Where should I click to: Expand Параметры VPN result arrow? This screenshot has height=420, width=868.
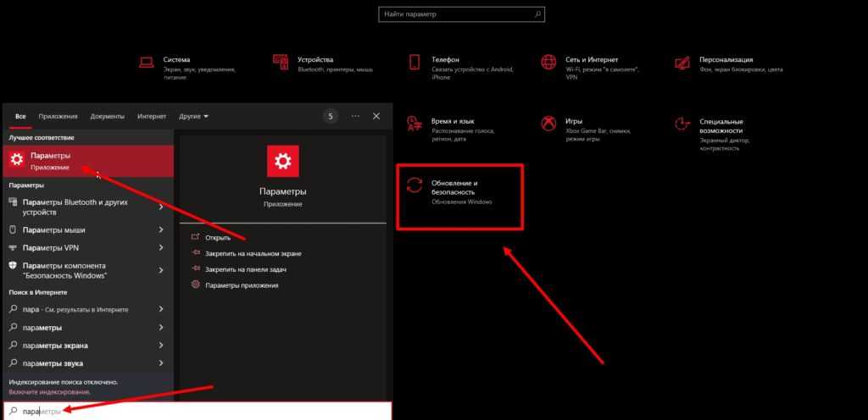(161, 247)
